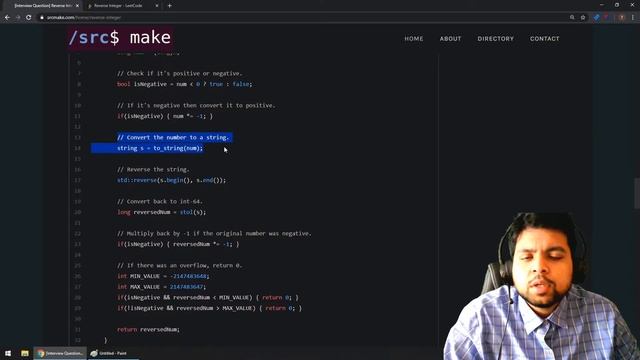Click the 'int MAX_VALUE' code line
Screen dimensions: 640x360
(x=161, y=287)
